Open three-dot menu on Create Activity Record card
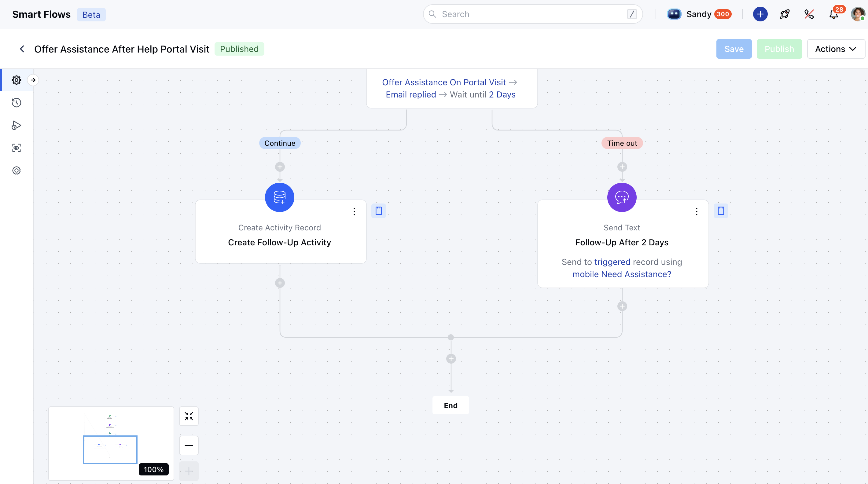Viewport: 868px width, 484px height. pyautogui.click(x=354, y=211)
